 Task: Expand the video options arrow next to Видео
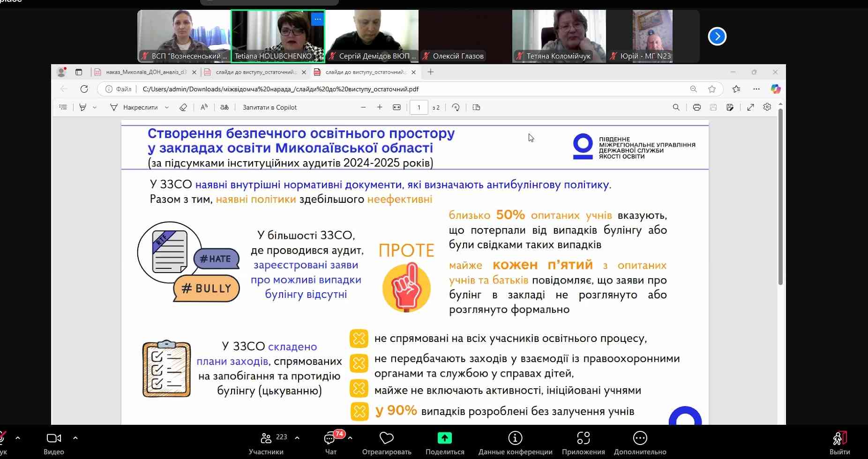(x=75, y=438)
